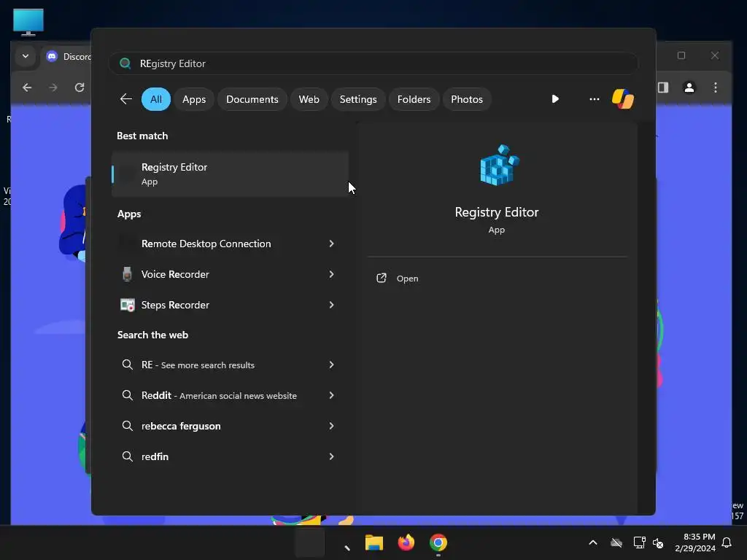
Task: Go back in Chrome browser window
Action: pos(27,87)
